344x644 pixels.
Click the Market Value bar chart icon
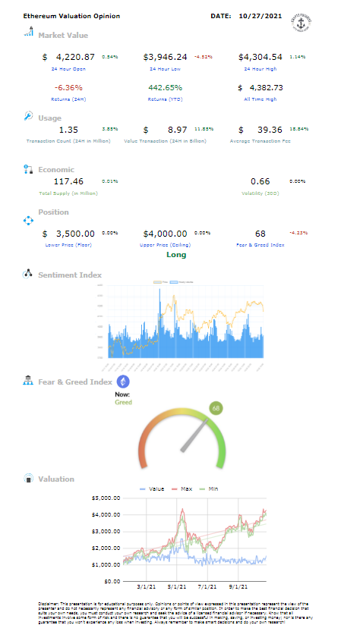tap(29, 32)
